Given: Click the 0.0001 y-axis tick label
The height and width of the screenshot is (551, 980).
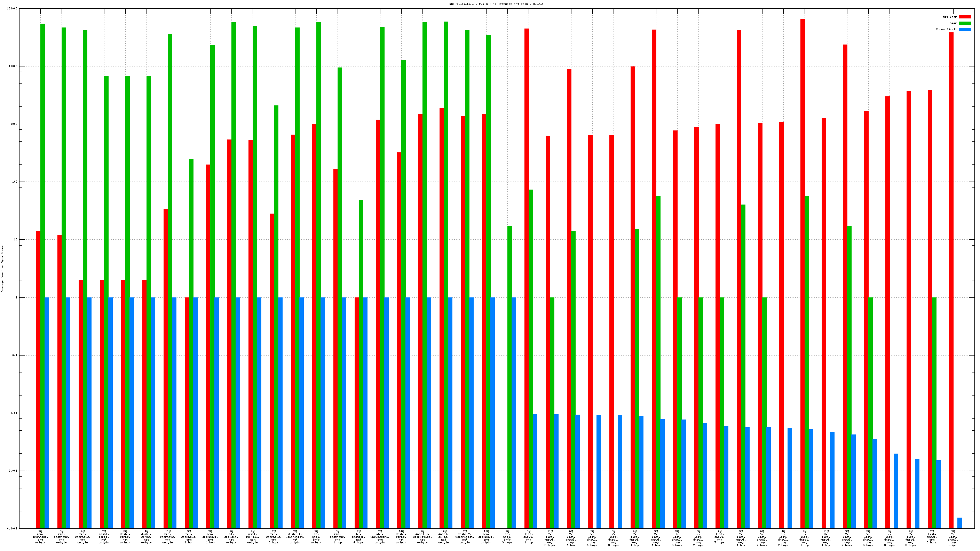Looking at the screenshot, I should 12,529.
